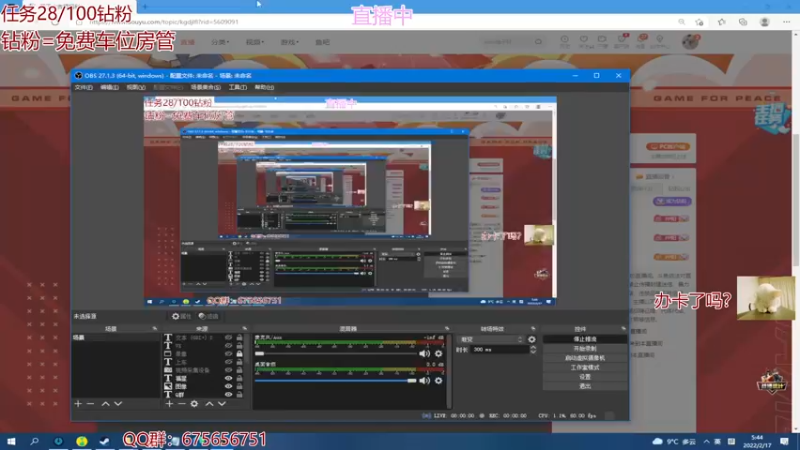Open source properties gear in Sources toolbar
Screen dimensions: 800x450
tap(194, 404)
